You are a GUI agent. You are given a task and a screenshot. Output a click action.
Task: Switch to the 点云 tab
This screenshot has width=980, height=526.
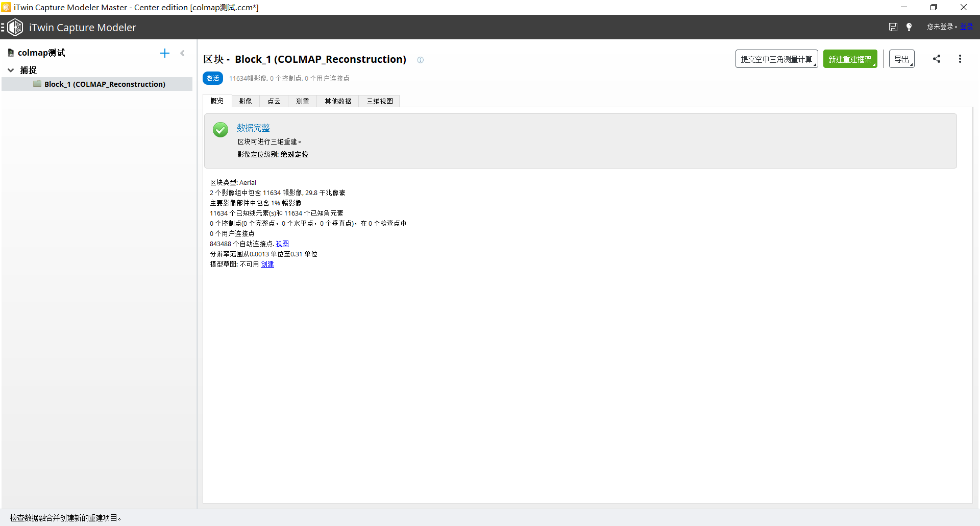[x=274, y=101]
